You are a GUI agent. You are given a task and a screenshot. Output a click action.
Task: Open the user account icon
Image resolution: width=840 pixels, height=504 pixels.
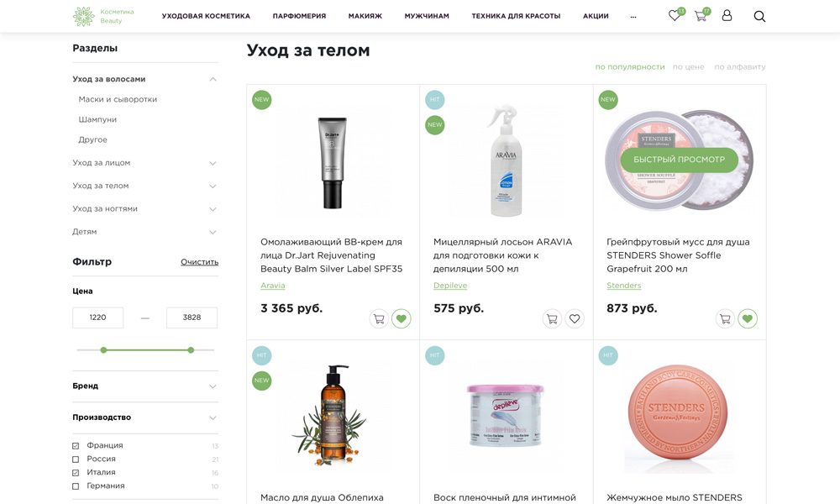[727, 15]
